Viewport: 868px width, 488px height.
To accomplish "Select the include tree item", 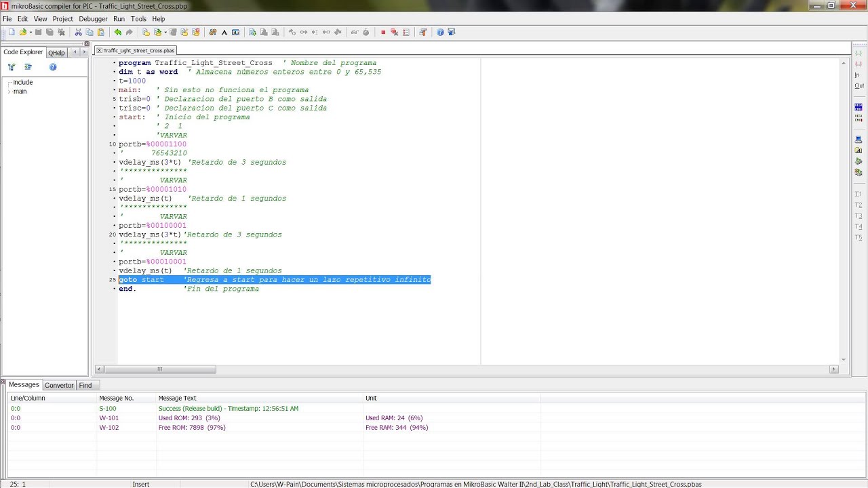I will (22, 82).
